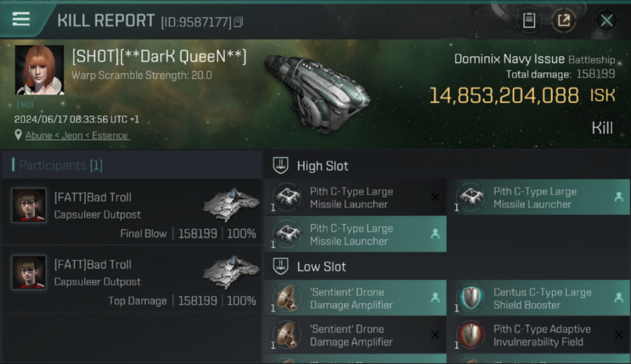Open Final Blow Bad Troll portrait
The height and width of the screenshot is (364, 631).
(29, 205)
